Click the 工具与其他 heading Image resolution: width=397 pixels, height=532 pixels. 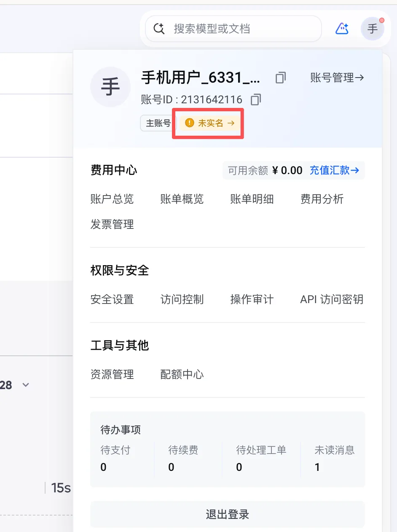click(x=120, y=346)
